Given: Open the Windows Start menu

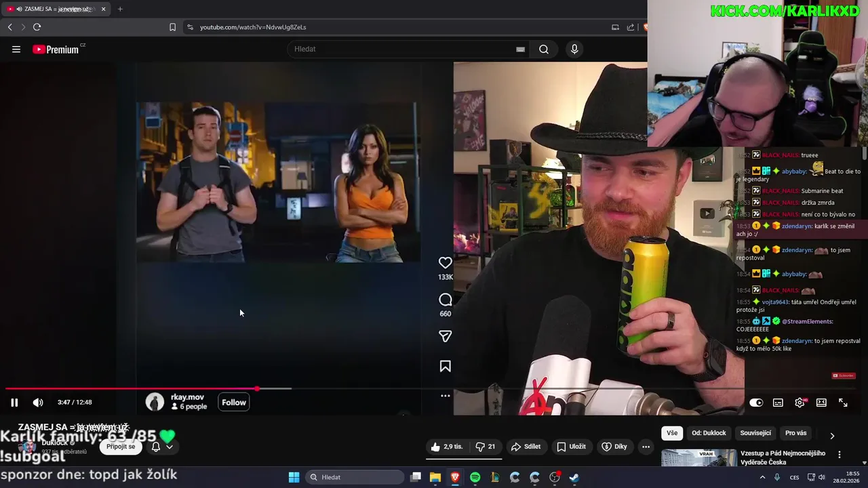Looking at the screenshot, I should [294, 477].
